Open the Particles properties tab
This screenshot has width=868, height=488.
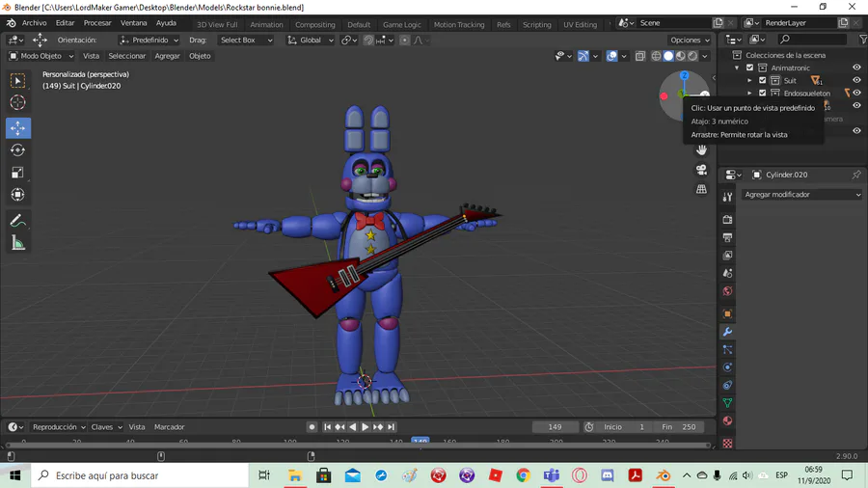tap(727, 350)
